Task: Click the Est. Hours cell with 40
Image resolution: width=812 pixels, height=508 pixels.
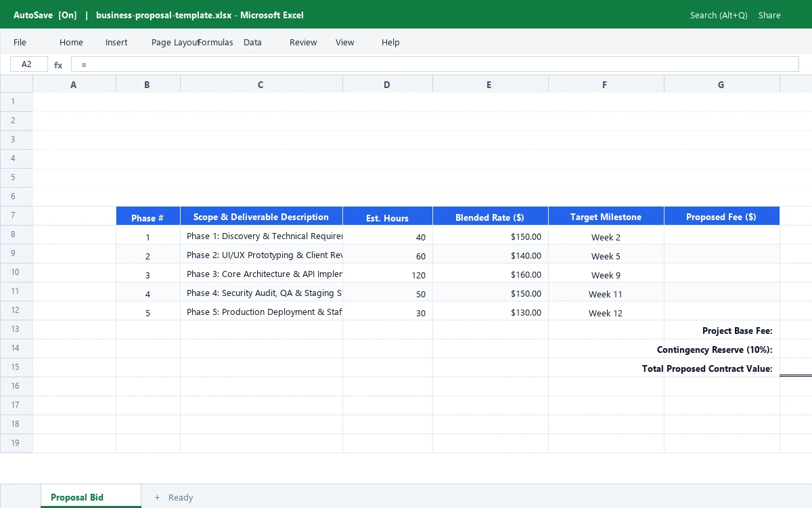Action: coord(388,235)
